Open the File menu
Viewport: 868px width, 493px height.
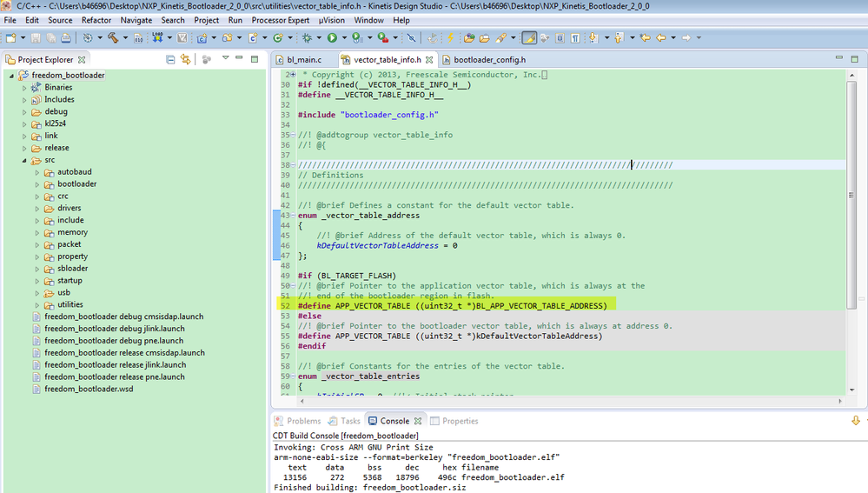[10, 20]
